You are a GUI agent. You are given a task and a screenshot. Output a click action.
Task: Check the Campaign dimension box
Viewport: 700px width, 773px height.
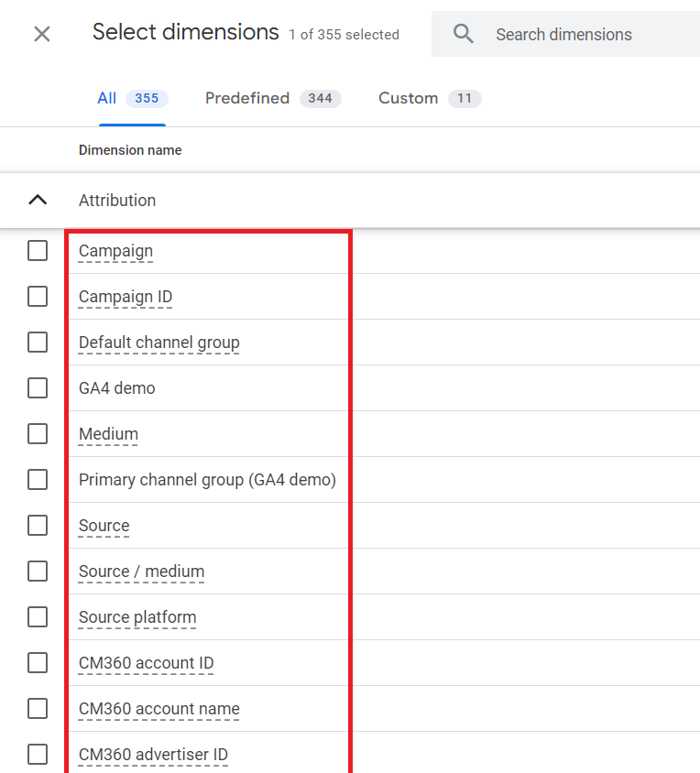coord(38,251)
